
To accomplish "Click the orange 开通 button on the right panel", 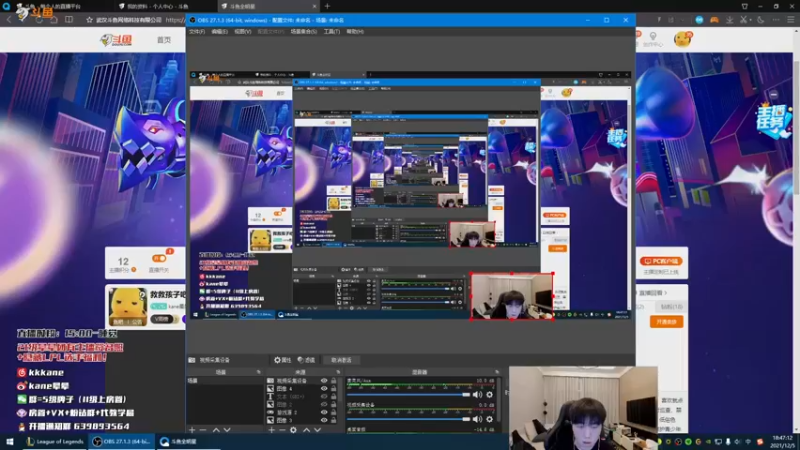I will tap(666, 322).
